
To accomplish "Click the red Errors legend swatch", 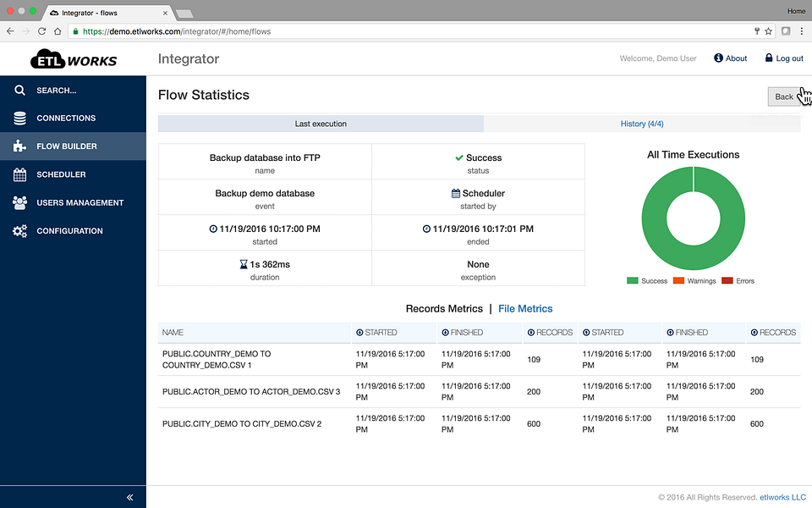I will click(x=727, y=281).
